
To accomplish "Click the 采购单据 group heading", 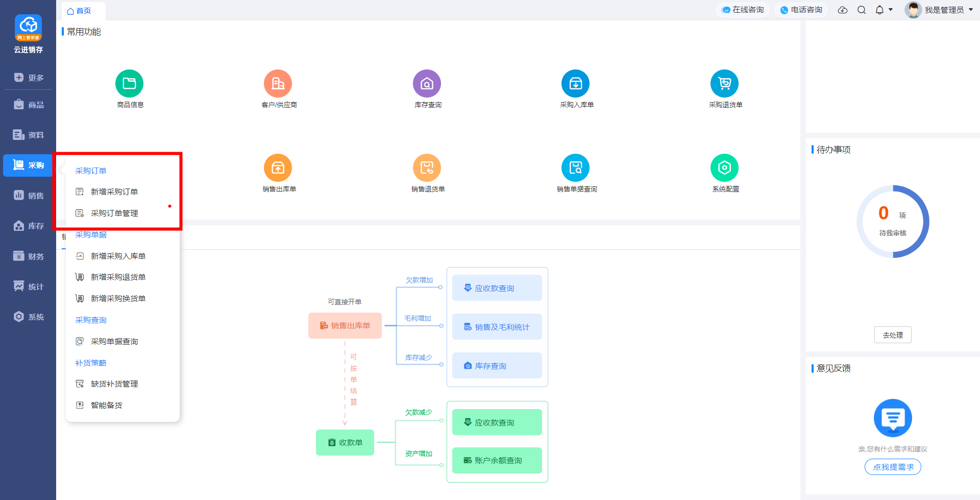I will [x=91, y=235].
